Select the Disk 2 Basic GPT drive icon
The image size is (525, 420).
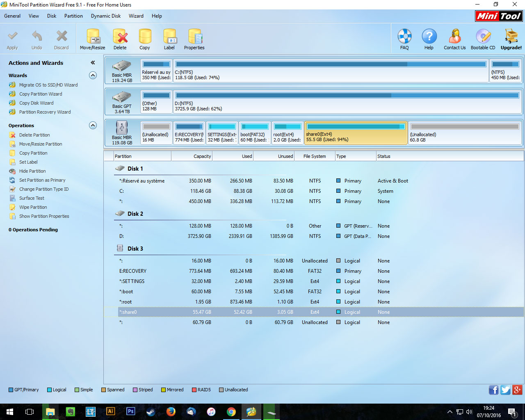point(122,97)
